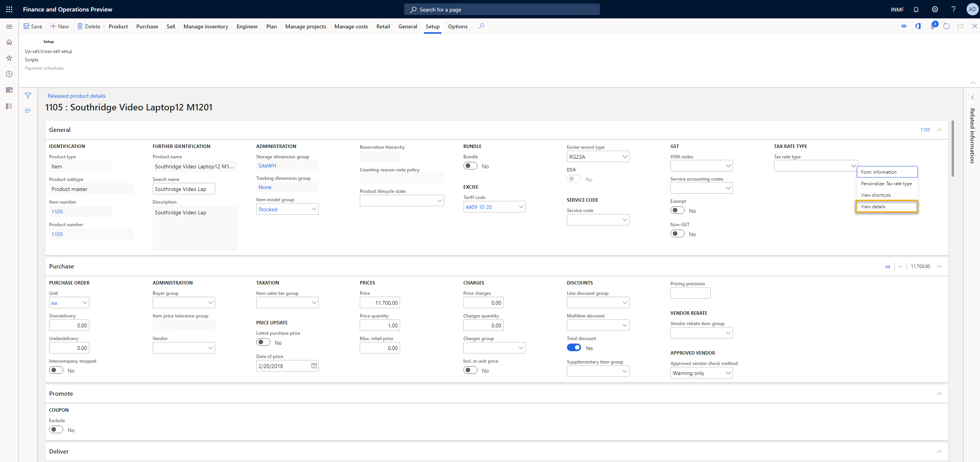Open the app launcher waffle icon
This screenshot has height=462, width=980.
[x=9, y=9]
